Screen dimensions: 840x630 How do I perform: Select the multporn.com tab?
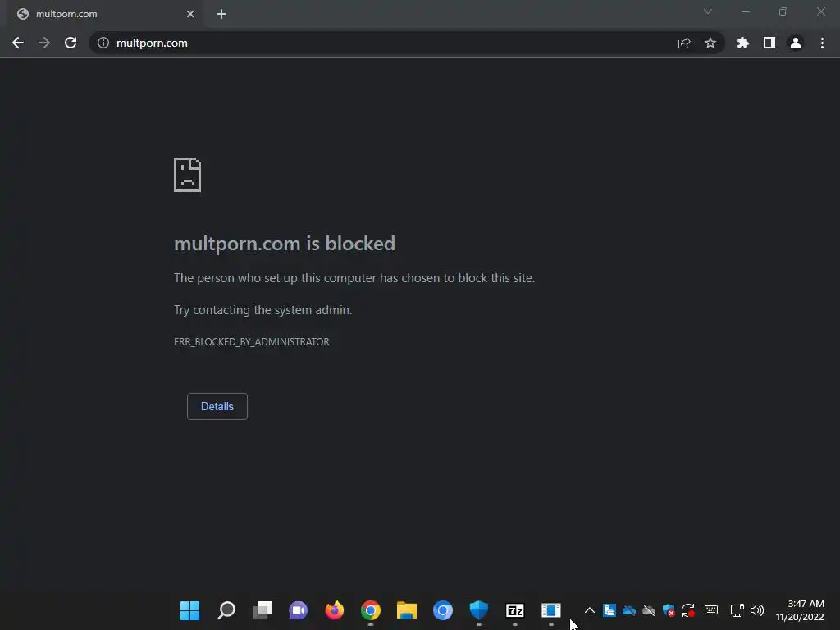[x=104, y=15]
